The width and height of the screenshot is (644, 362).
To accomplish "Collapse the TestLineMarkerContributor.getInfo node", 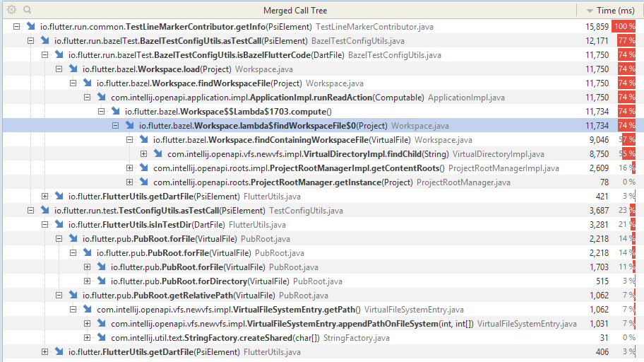I will 16,27.
